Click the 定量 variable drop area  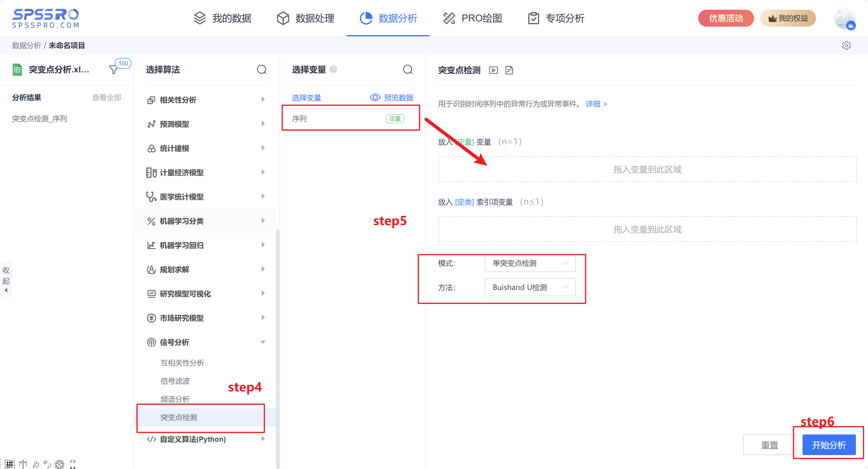point(647,169)
